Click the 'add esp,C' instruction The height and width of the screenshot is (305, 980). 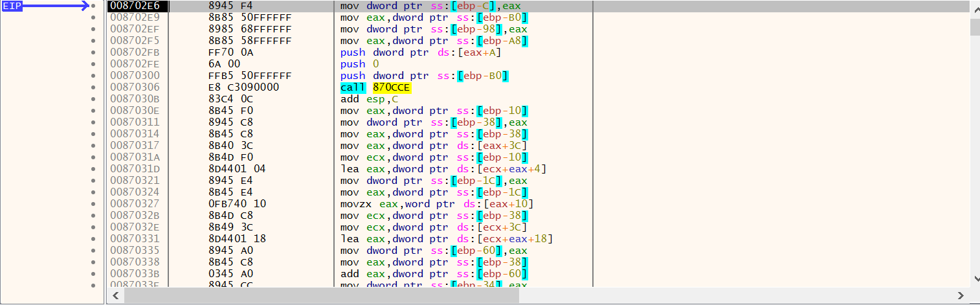pos(369,99)
